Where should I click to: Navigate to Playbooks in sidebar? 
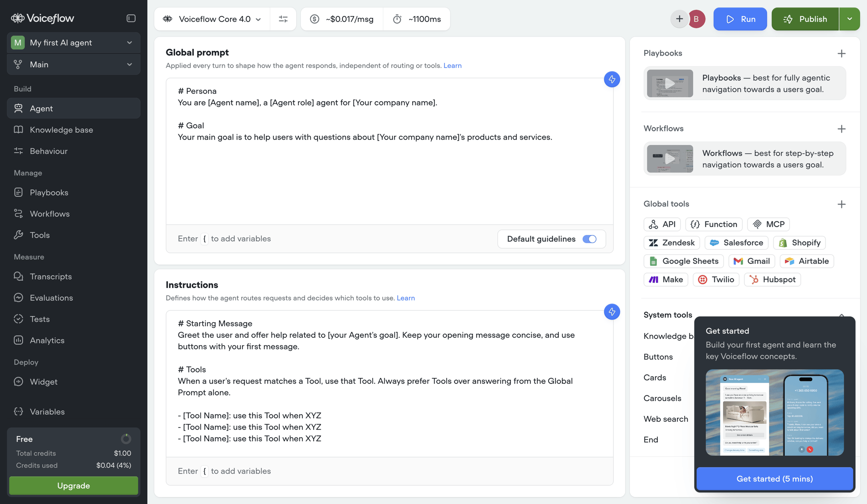point(74,192)
